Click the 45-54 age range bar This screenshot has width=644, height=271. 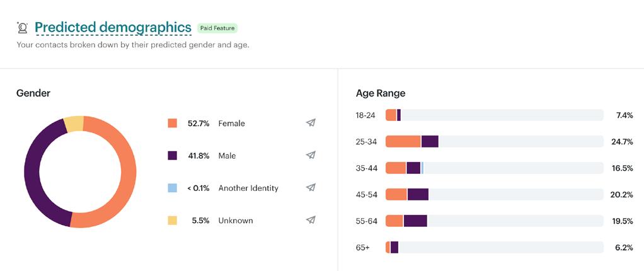pyautogui.click(x=494, y=194)
